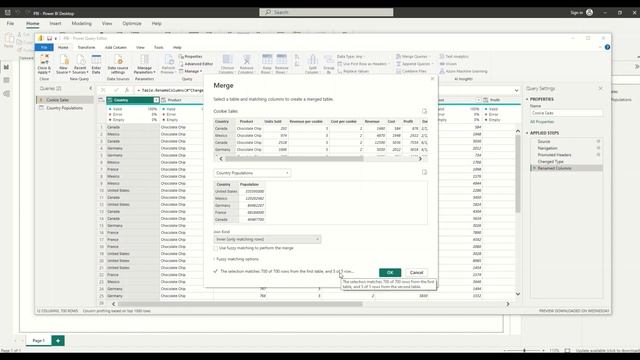640x360 pixels.
Task: Click Cancel in the Merge dialog
Action: (x=416, y=272)
